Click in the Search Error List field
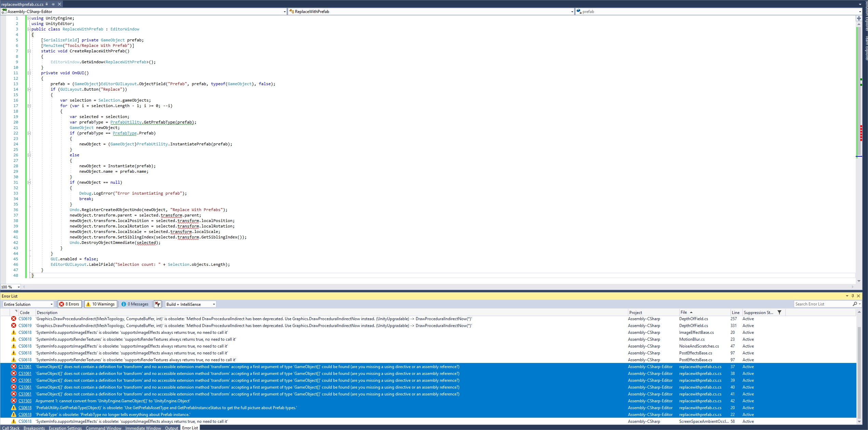This screenshot has height=430, width=868. (x=820, y=304)
